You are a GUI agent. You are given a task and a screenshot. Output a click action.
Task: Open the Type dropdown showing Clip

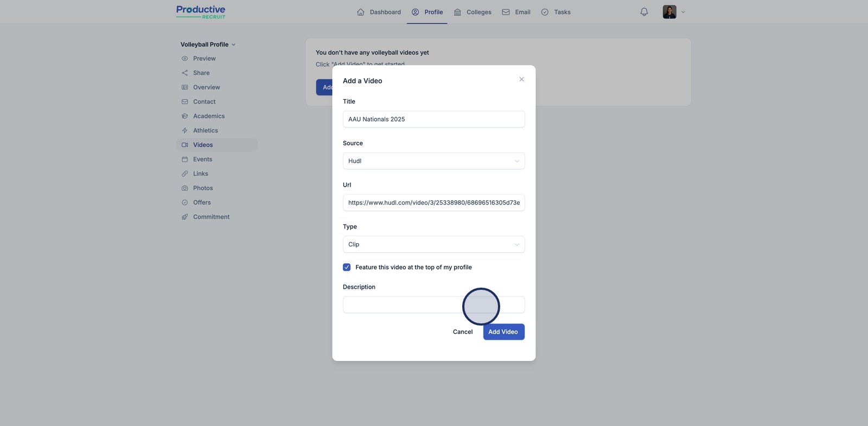click(x=433, y=245)
